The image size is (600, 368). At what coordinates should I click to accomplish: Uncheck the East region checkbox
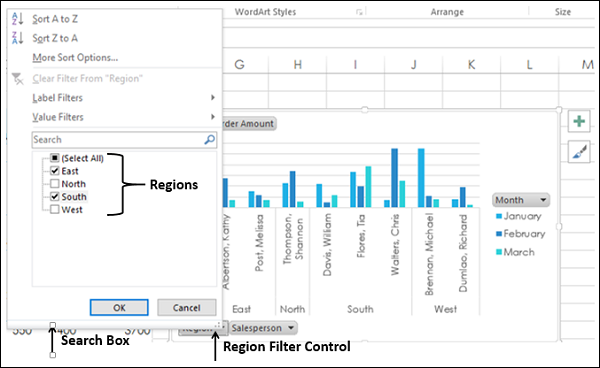pyautogui.click(x=55, y=171)
